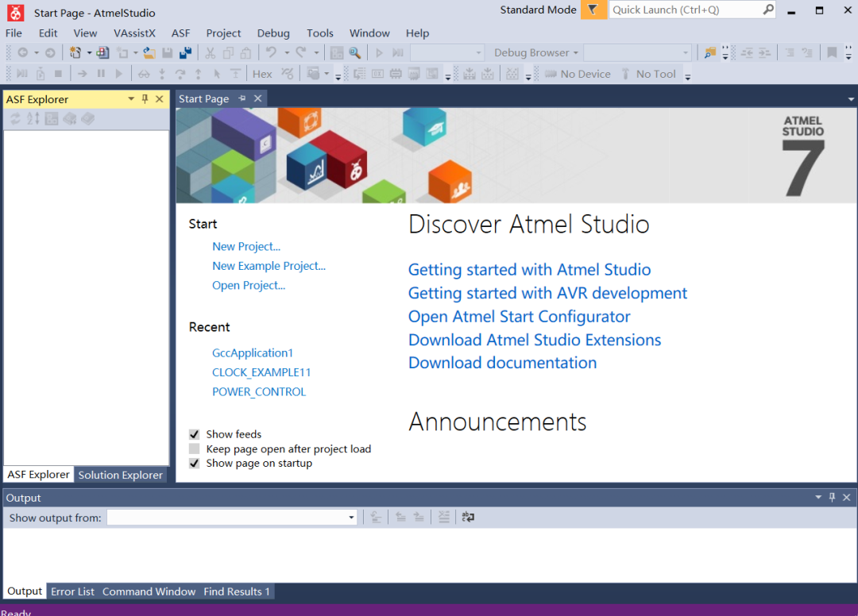The height and width of the screenshot is (616, 858).
Task: Click the Clear All icon in Output toolbar
Action: pyautogui.click(x=444, y=517)
